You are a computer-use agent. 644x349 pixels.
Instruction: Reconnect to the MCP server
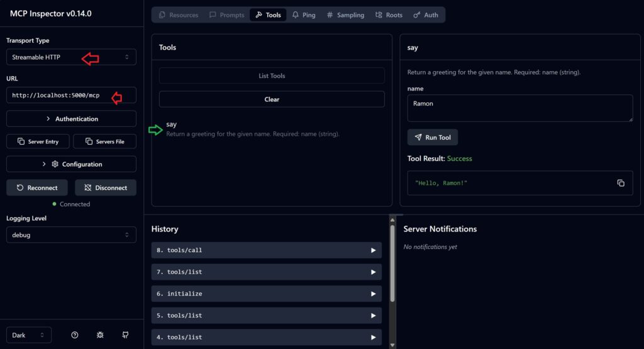(x=37, y=187)
